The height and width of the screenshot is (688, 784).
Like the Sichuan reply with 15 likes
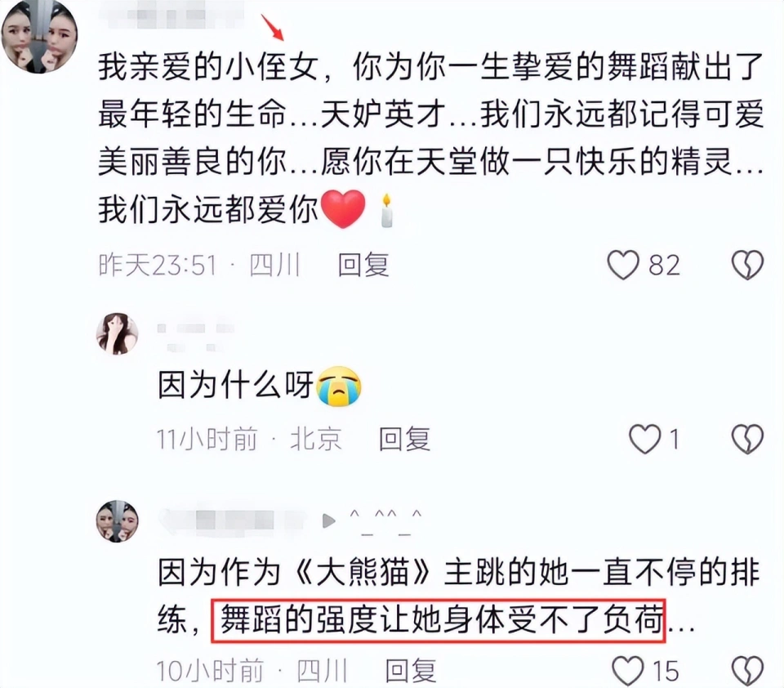(x=628, y=671)
